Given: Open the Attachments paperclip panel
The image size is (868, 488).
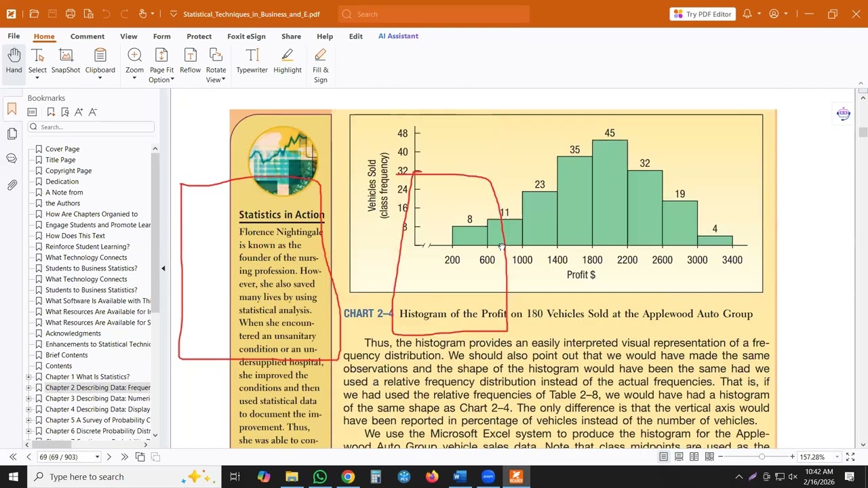Looking at the screenshot, I should [x=12, y=184].
